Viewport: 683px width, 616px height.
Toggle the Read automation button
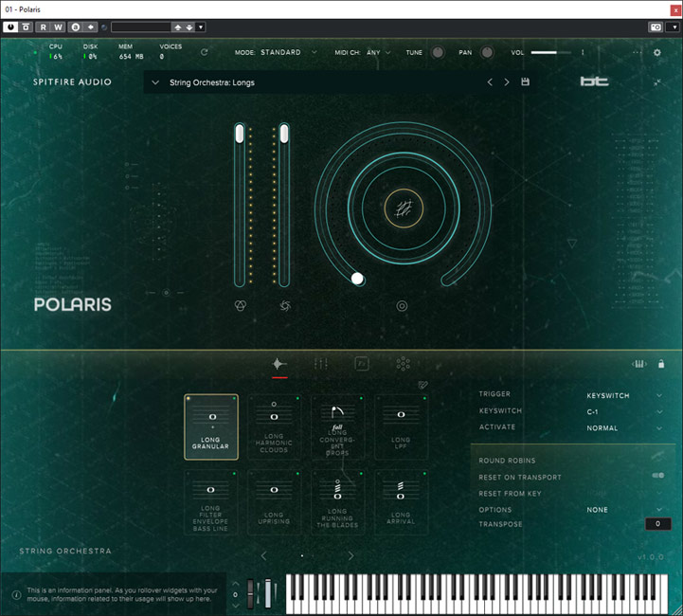coord(44,27)
